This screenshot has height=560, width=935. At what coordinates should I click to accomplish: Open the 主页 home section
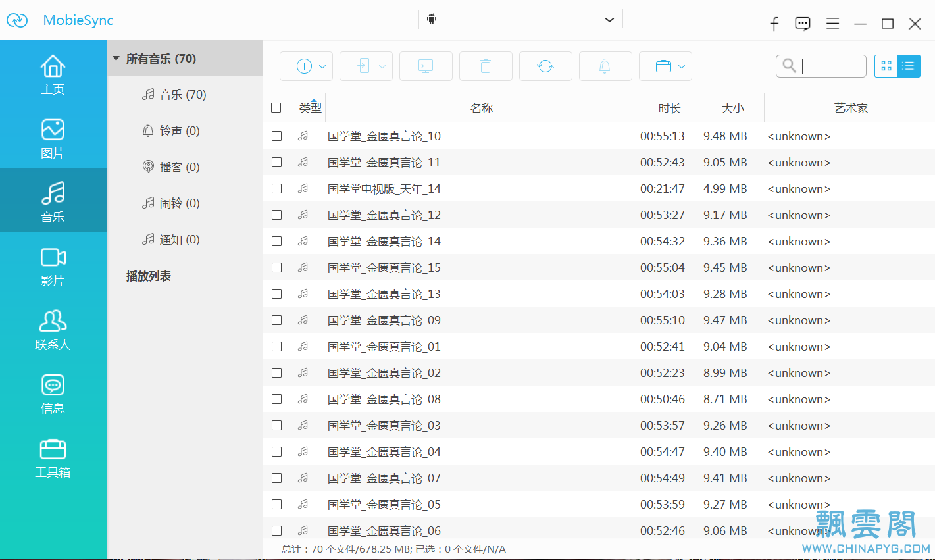coord(53,74)
